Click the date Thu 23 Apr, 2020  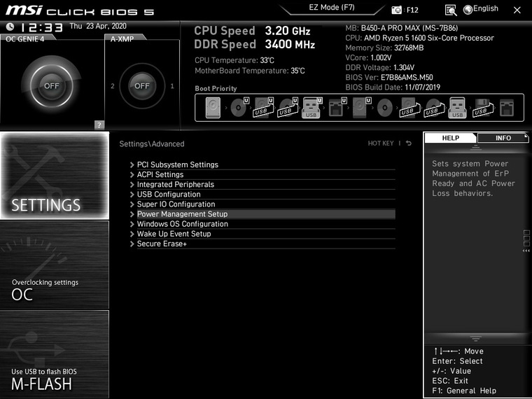(x=98, y=26)
